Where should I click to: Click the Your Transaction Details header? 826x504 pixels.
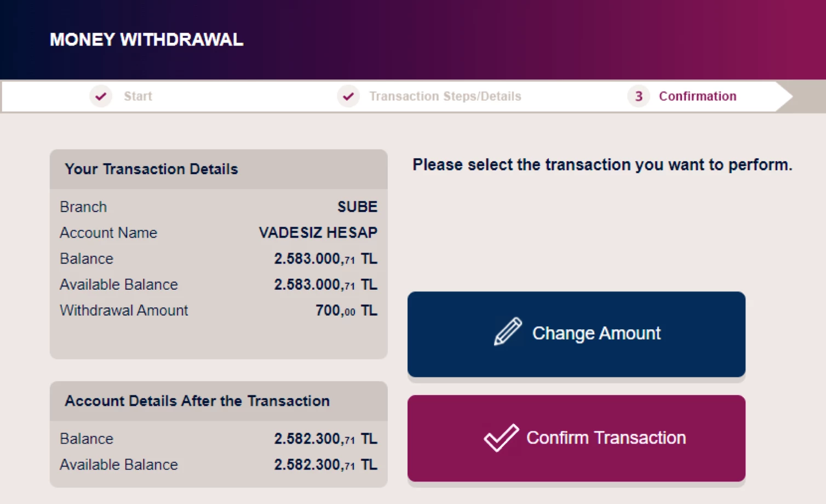tap(151, 169)
